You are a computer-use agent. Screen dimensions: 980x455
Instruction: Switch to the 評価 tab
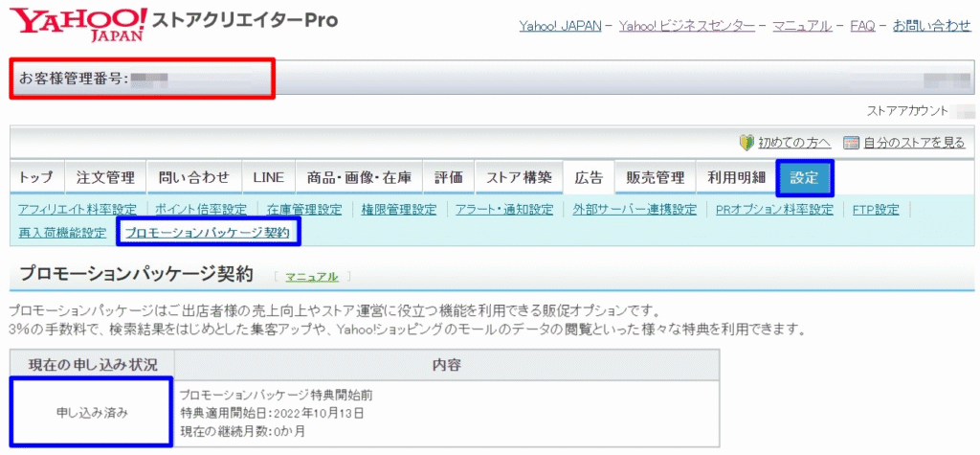pyautogui.click(x=448, y=178)
